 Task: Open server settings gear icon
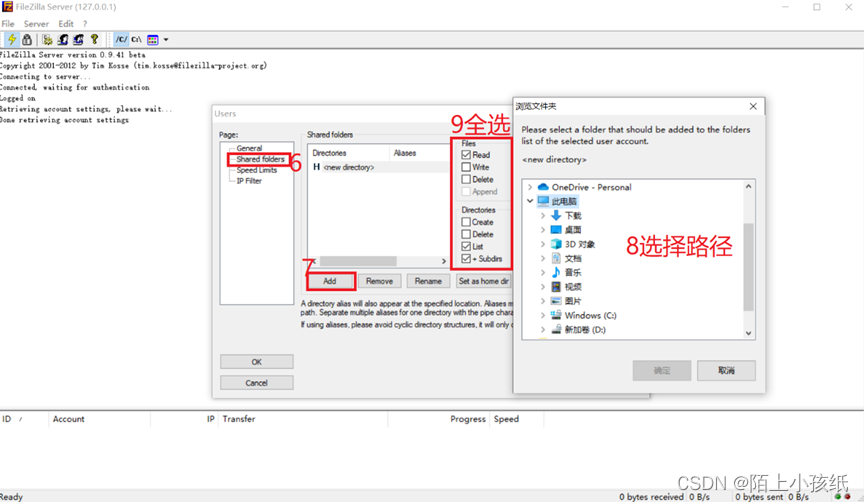(x=47, y=40)
